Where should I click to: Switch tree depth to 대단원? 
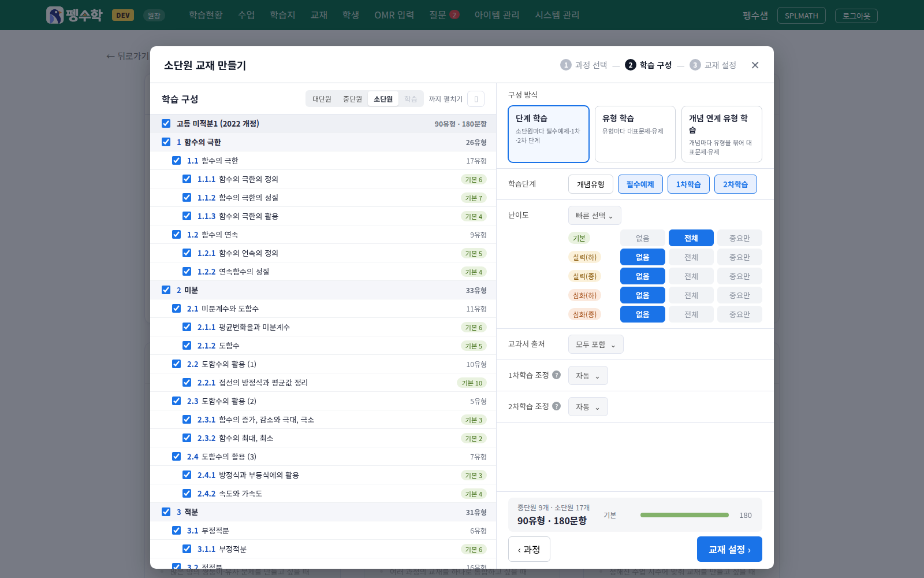pyautogui.click(x=322, y=99)
